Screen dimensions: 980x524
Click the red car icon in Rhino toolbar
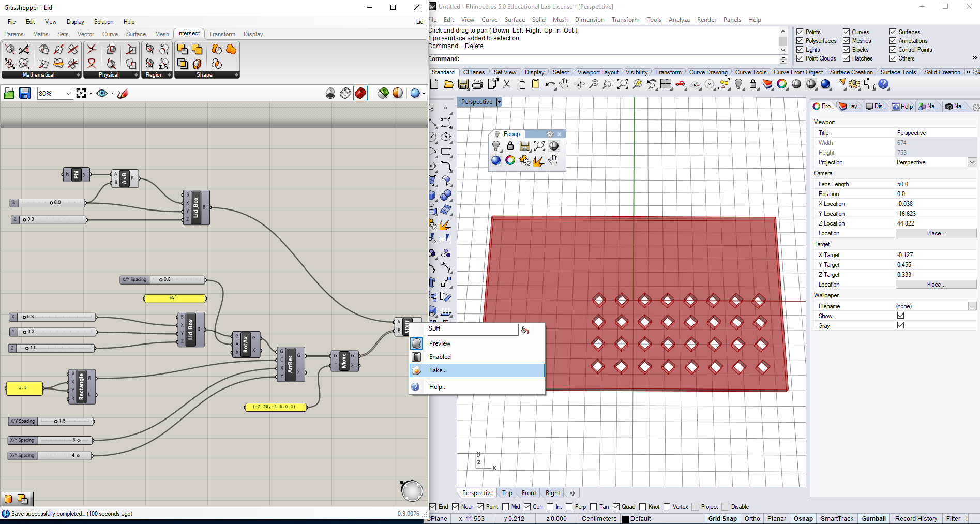coord(681,84)
